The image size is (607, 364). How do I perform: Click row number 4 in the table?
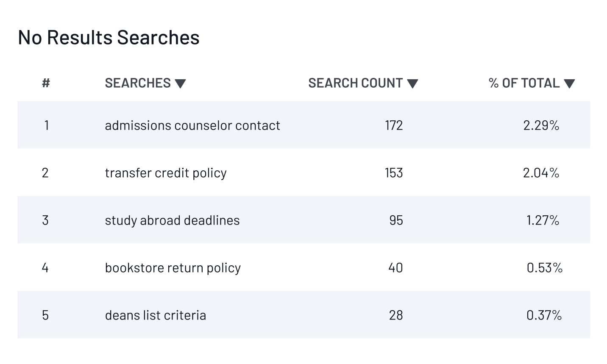pos(45,267)
